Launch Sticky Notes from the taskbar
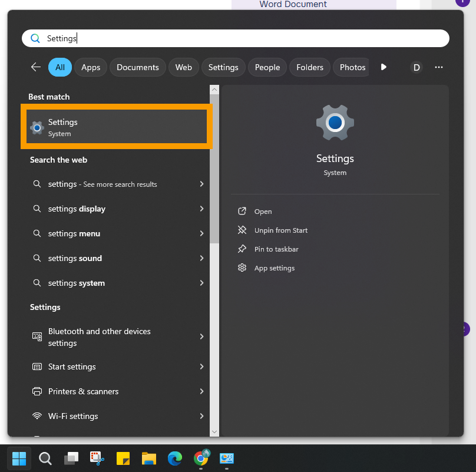Screen dimensions: 476x472 point(123,458)
